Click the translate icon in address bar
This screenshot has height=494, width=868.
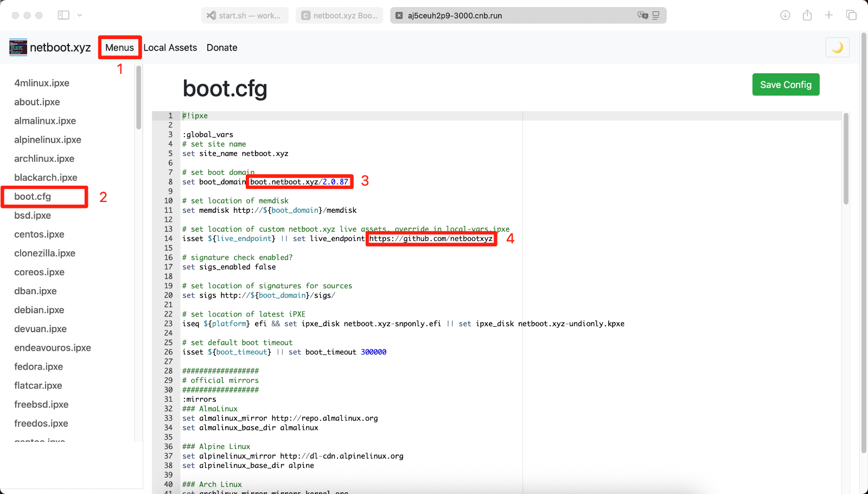642,15
